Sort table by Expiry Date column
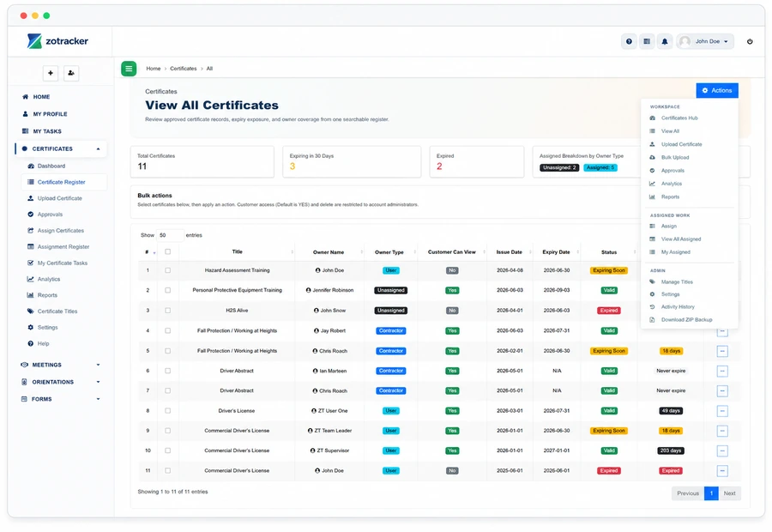Image resolution: width=772 pixels, height=532 pixels. [557, 252]
